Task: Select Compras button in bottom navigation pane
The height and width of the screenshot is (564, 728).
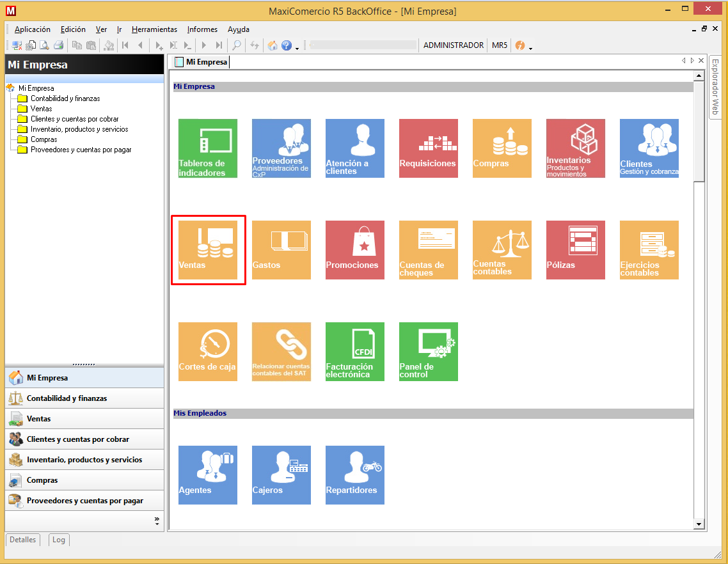Action: 84,480
